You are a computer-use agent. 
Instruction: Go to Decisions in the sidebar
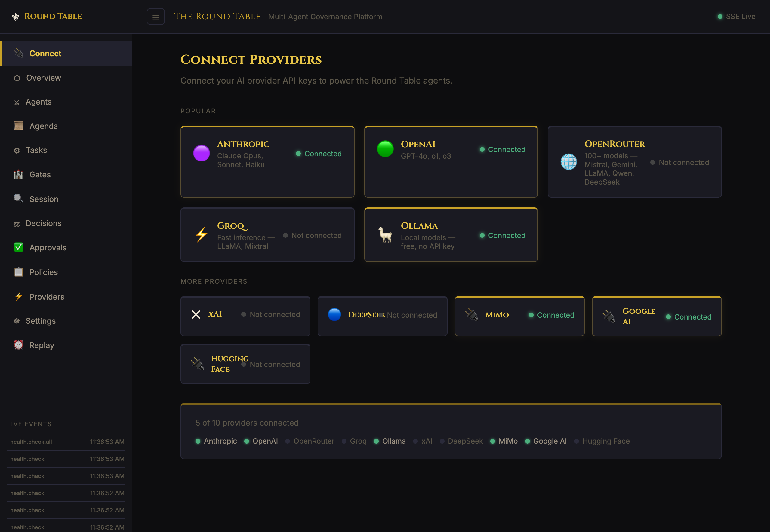coord(66,223)
